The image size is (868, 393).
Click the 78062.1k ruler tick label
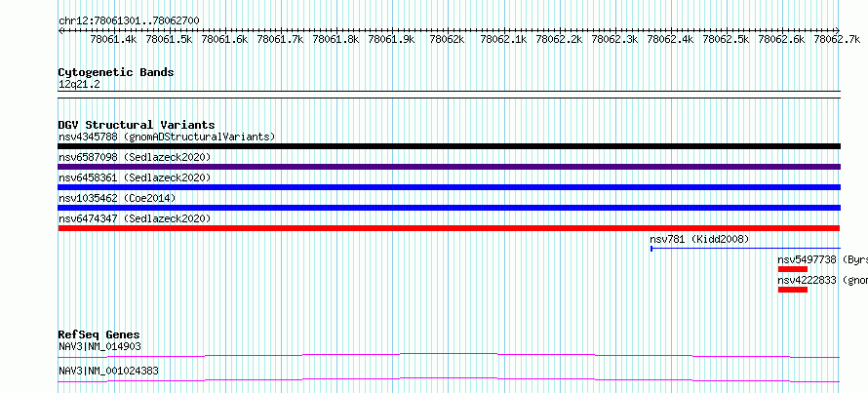[503, 40]
